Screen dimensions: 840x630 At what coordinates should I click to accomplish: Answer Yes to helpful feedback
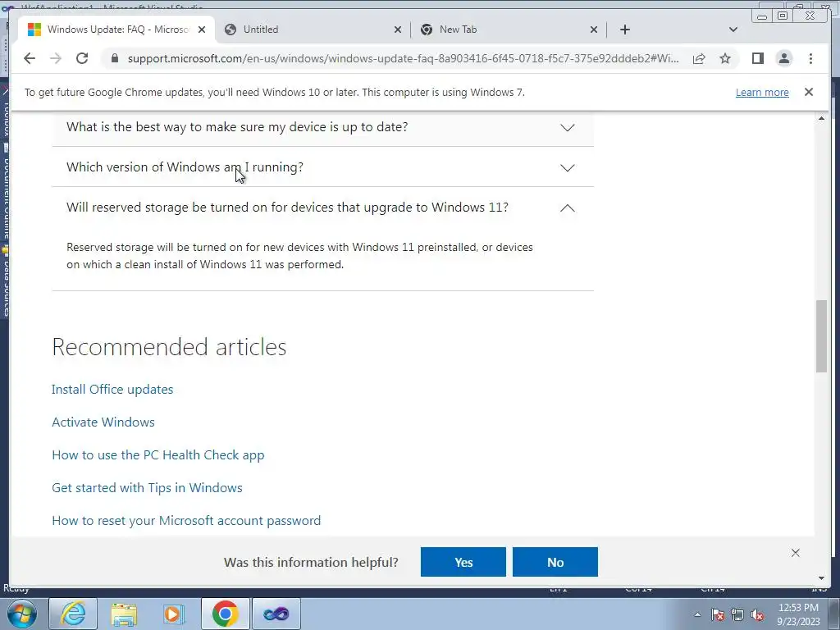[463, 562]
